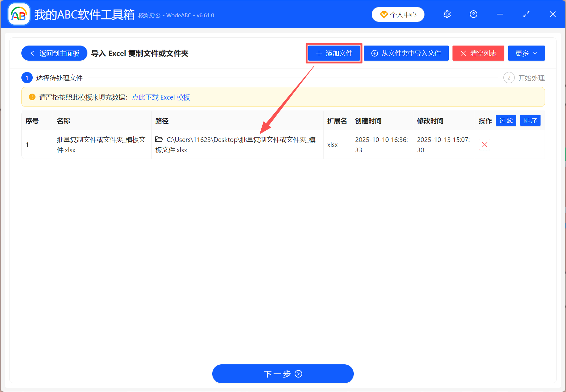Open the 个人中心 menu
This screenshot has height=392, width=566.
398,14
